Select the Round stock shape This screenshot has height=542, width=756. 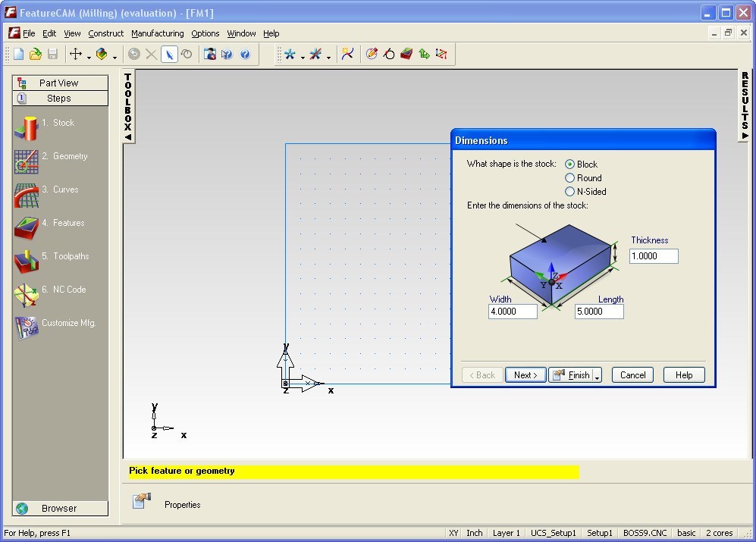(570, 178)
